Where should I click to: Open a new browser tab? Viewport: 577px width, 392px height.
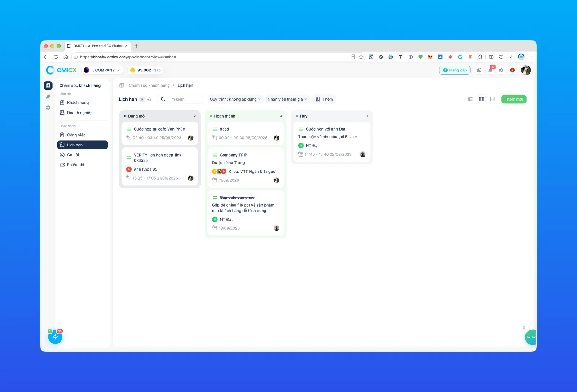(136, 46)
